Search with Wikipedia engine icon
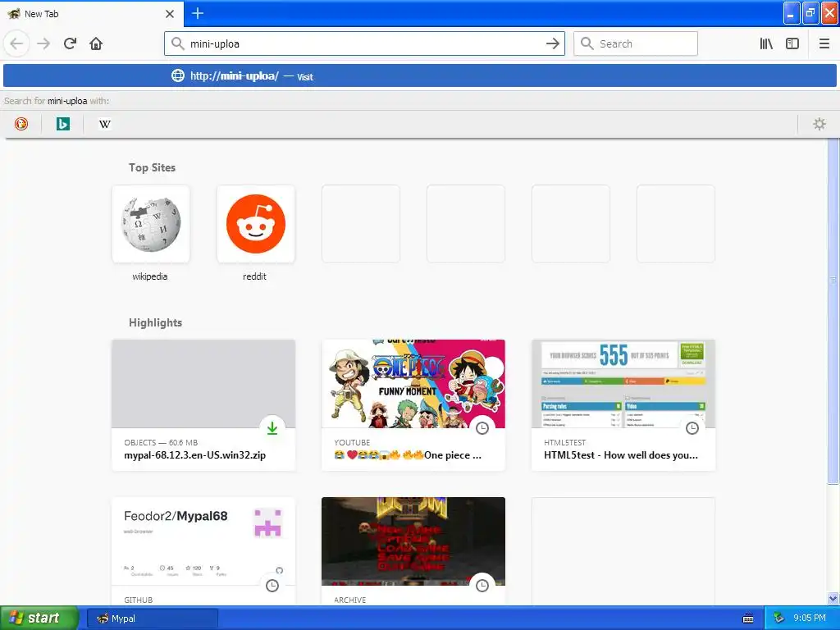This screenshot has width=840, height=630. click(105, 125)
